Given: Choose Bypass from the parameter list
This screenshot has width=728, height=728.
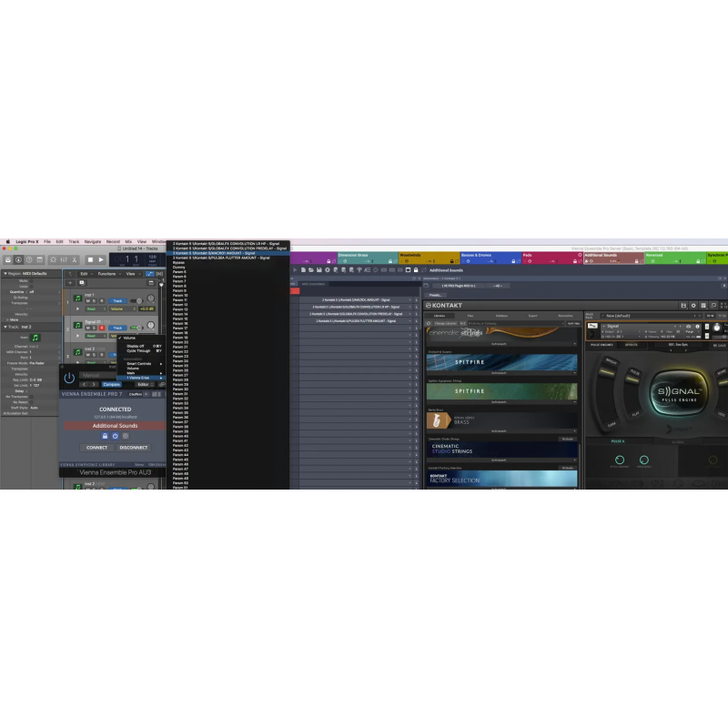Looking at the screenshot, I should pyautogui.click(x=179, y=262).
